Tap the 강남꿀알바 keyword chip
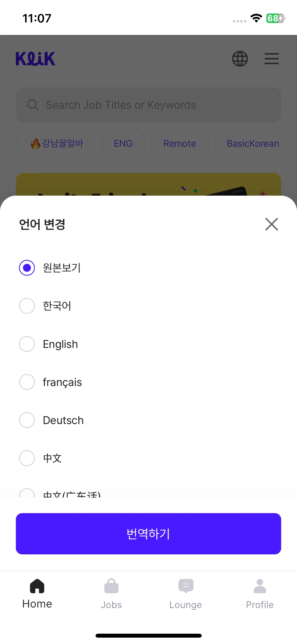The width and height of the screenshot is (297, 644). (56, 144)
